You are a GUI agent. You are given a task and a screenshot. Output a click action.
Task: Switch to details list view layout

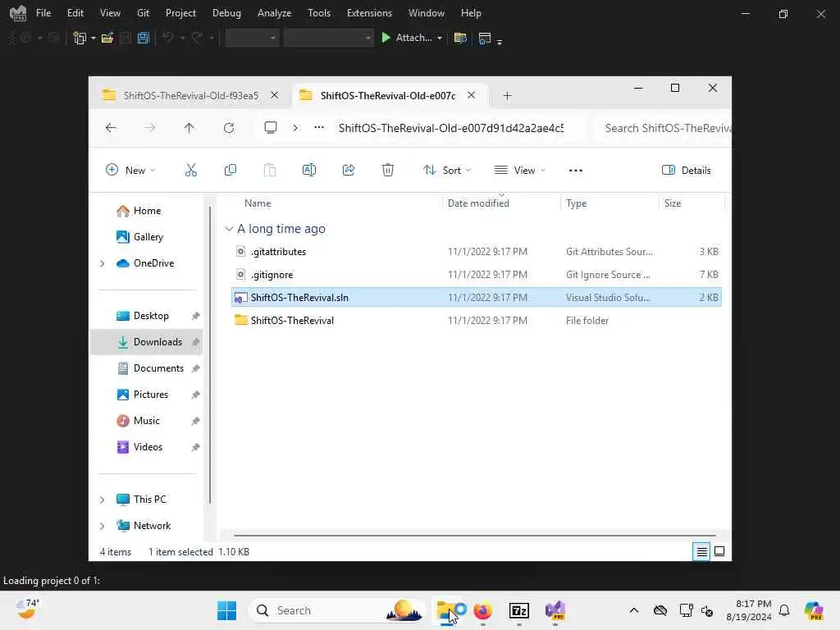[701, 551]
